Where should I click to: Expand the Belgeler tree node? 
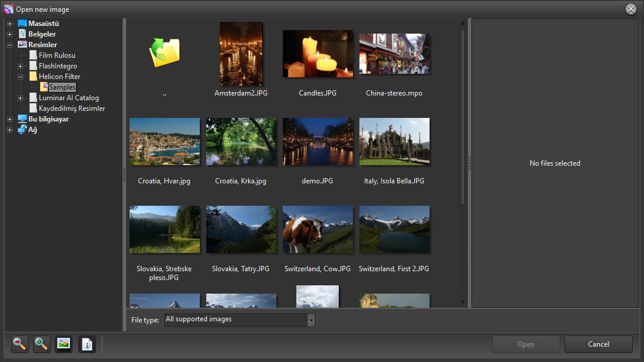click(x=10, y=35)
